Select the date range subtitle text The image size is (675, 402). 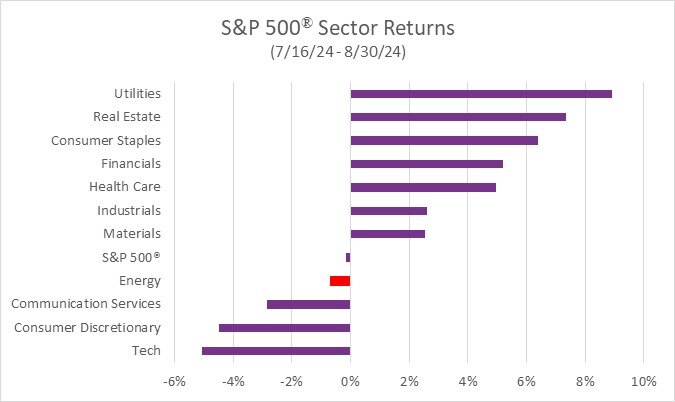coord(337,51)
